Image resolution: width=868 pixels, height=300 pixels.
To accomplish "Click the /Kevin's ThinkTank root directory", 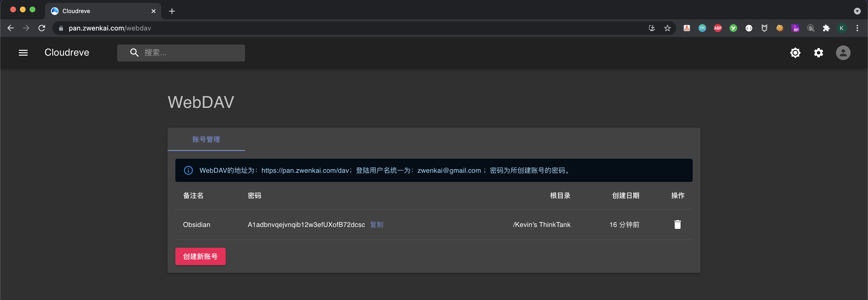I will click(x=542, y=225).
